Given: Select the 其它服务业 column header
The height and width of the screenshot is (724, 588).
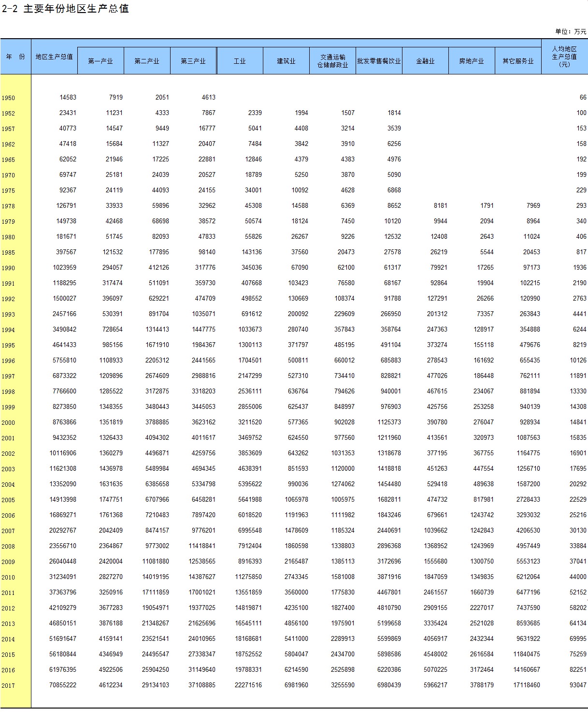Looking at the screenshot, I should 518,61.
